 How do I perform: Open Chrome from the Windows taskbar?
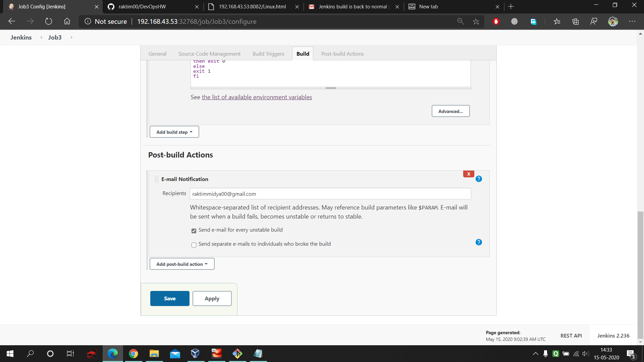coord(133,354)
